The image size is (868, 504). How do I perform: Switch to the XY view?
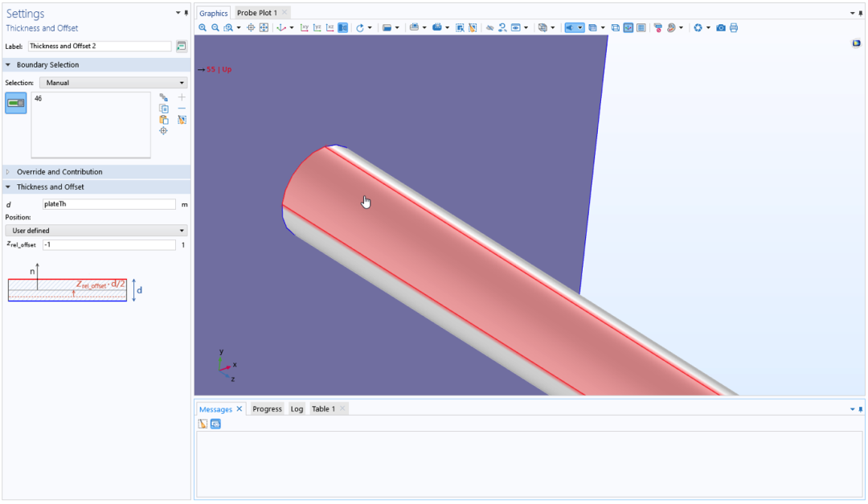(x=305, y=27)
